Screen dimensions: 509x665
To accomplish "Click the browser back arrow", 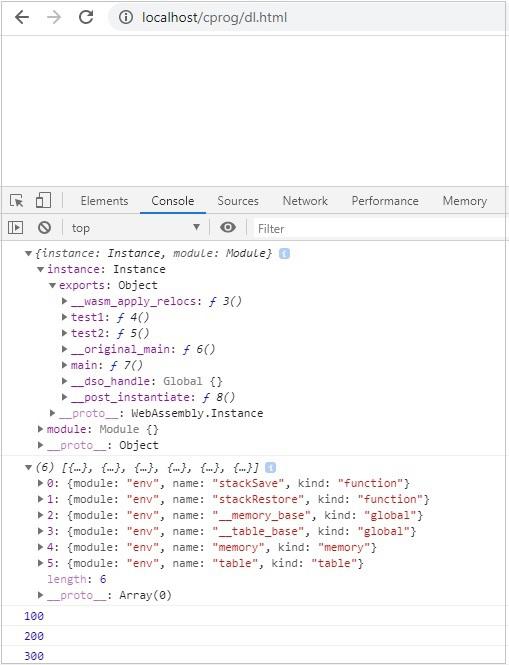I will click(22, 17).
